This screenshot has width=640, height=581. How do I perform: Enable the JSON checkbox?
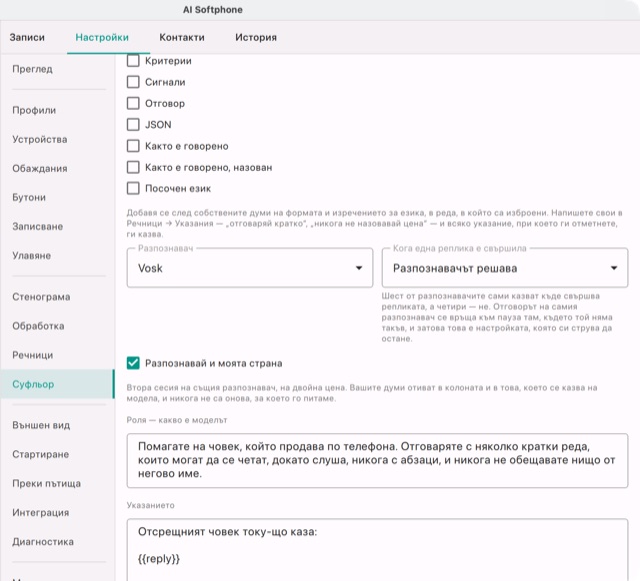pyautogui.click(x=133, y=125)
